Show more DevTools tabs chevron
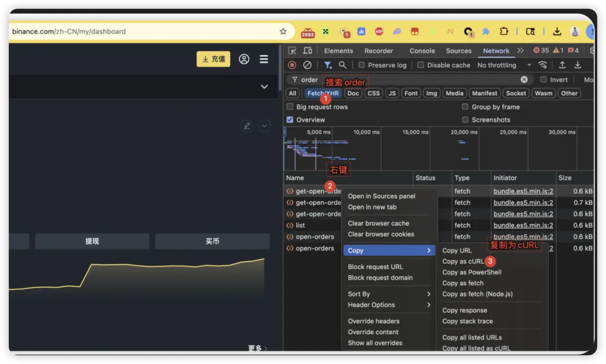This screenshot has height=364, width=606. click(520, 51)
